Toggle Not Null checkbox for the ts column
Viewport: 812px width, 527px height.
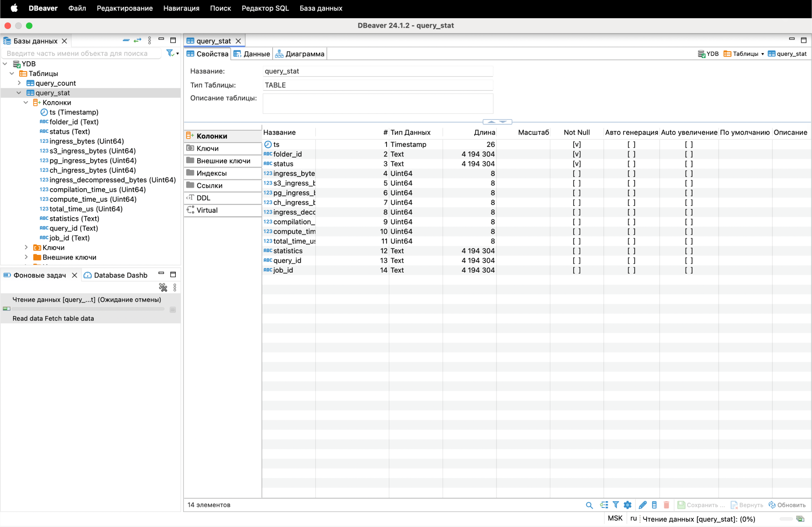tap(576, 144)
